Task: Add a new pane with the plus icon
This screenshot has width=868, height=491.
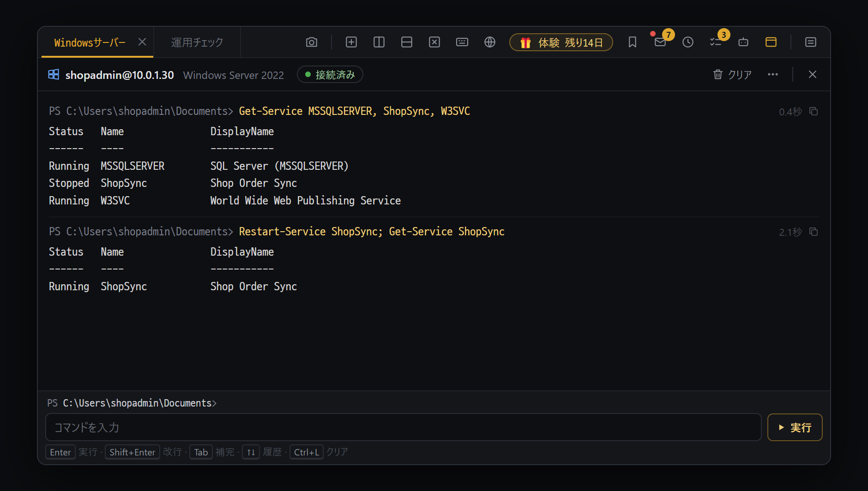Action: coord(351,42)
